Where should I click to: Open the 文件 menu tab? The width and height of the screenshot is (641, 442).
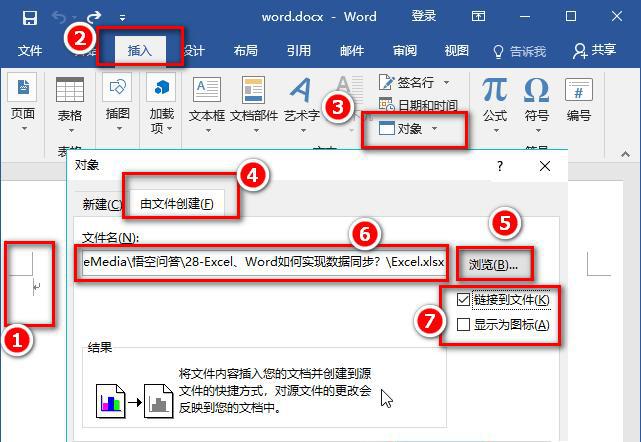[x=30, y=51]
